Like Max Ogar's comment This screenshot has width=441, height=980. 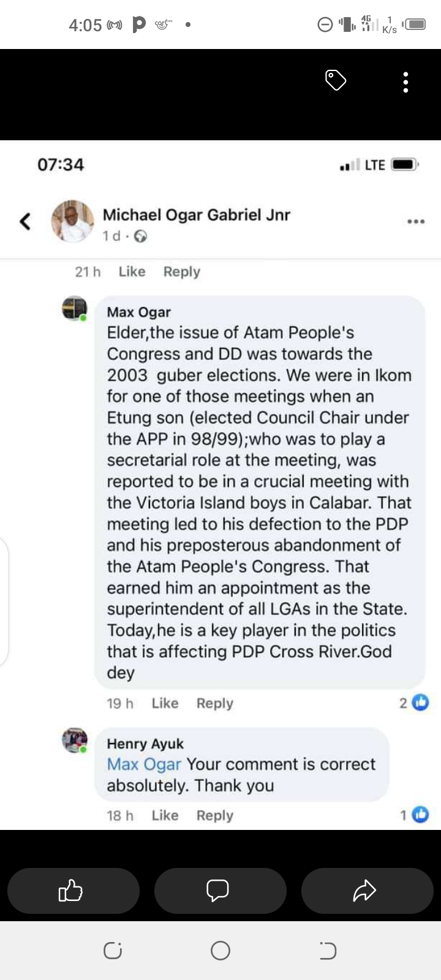pyautogui.click(x=165, y=703)
